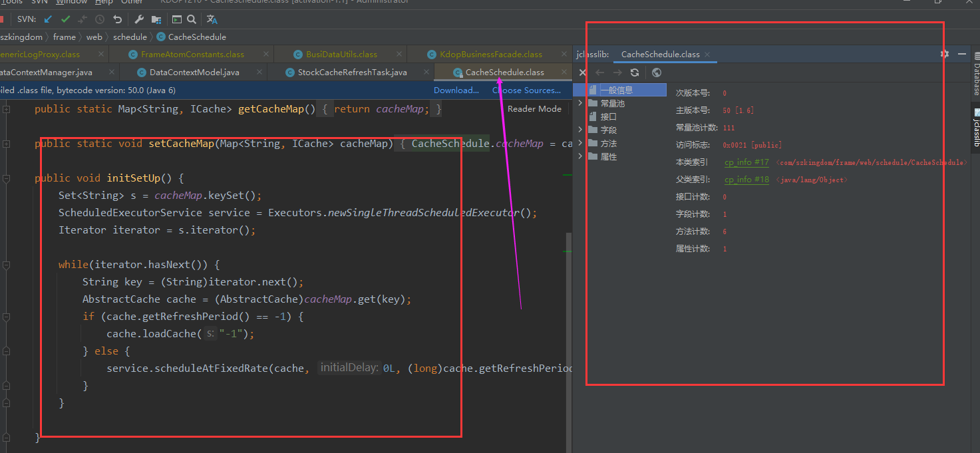Switch to the BusiDataUtils.class tab
The width and height of the screenshot is (980, 453).
tap(341, 55)
